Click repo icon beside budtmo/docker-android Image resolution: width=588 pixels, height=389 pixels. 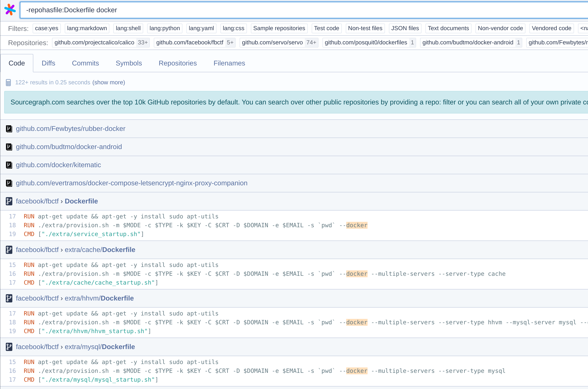[x=9, y=147]
